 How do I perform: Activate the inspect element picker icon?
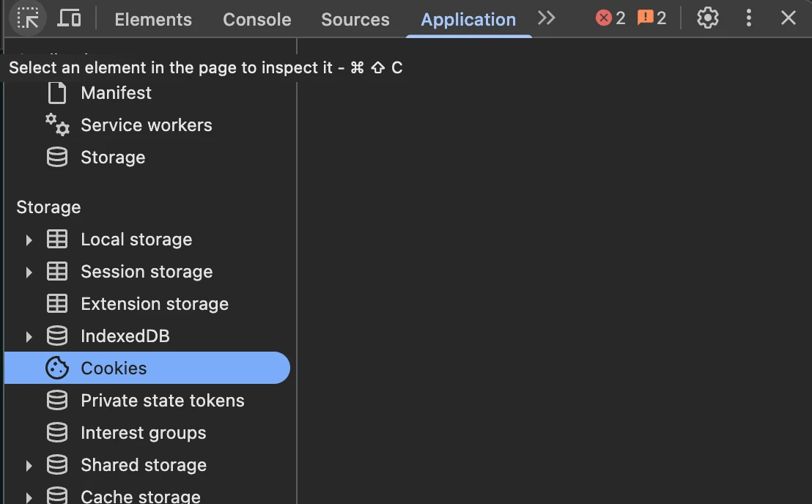point(28,18)
